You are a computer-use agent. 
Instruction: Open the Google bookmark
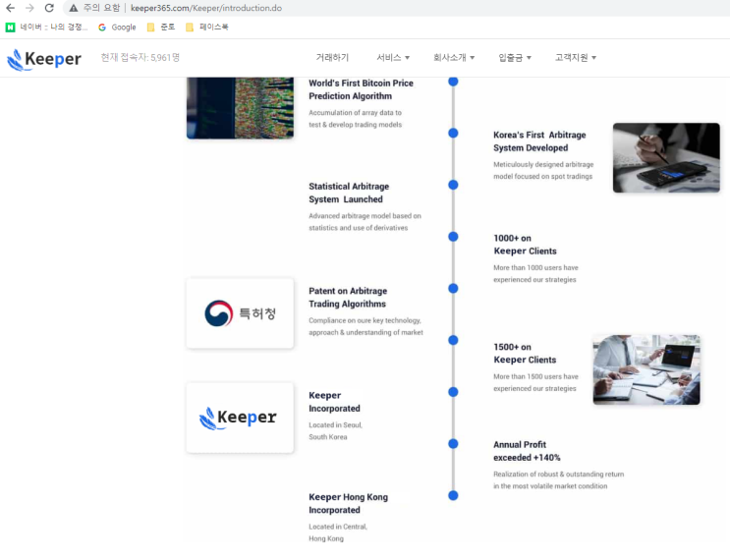pos(117,28)
